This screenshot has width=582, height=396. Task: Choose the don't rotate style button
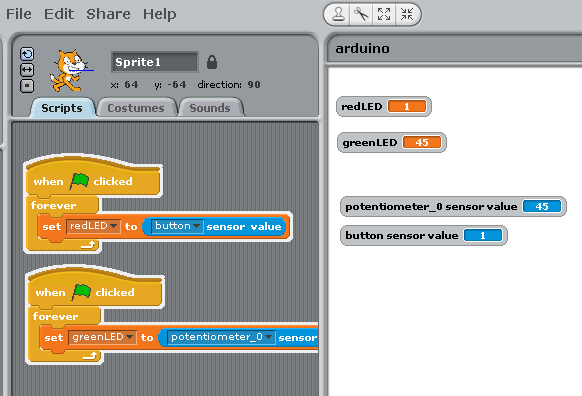point(27,86)
